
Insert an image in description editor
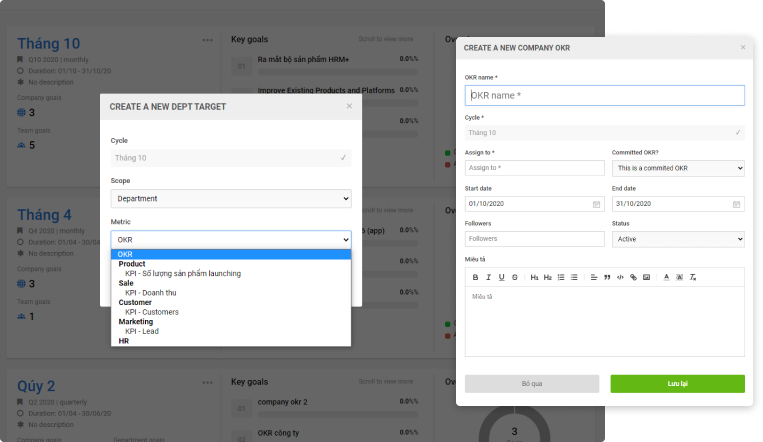pyautogui.click(x=646, y=276)
